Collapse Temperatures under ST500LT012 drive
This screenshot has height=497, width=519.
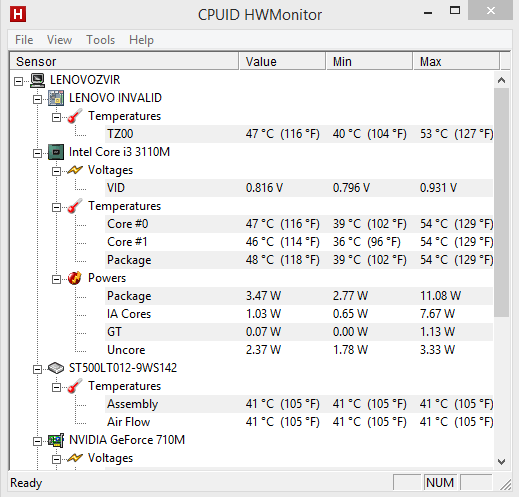click(56, 387)
